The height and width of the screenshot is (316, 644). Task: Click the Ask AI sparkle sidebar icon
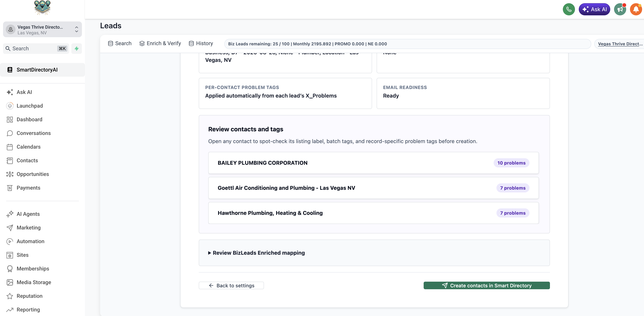[x=10, y=92]
